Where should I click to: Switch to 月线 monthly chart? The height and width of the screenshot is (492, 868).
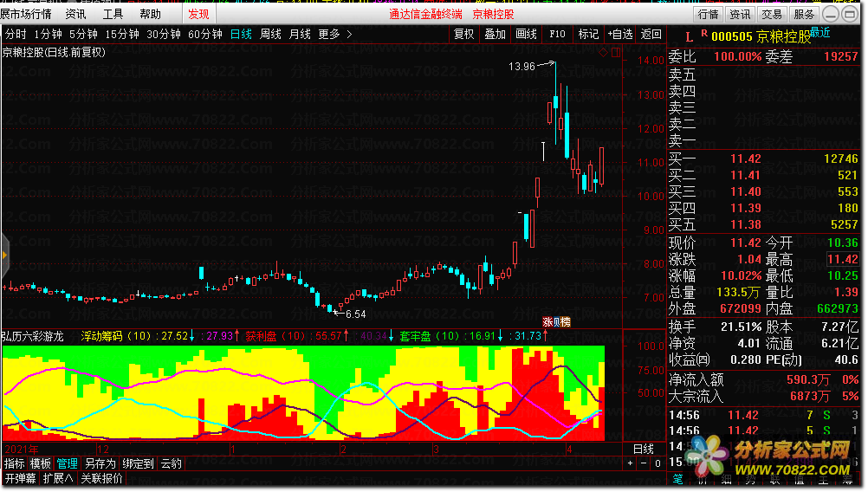point(300,35)
